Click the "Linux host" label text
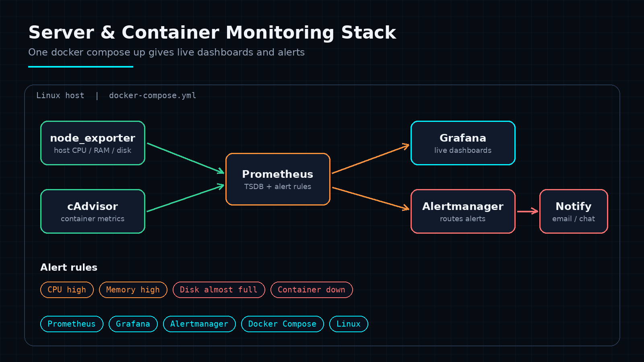644x362 pixels. [60, 95]
